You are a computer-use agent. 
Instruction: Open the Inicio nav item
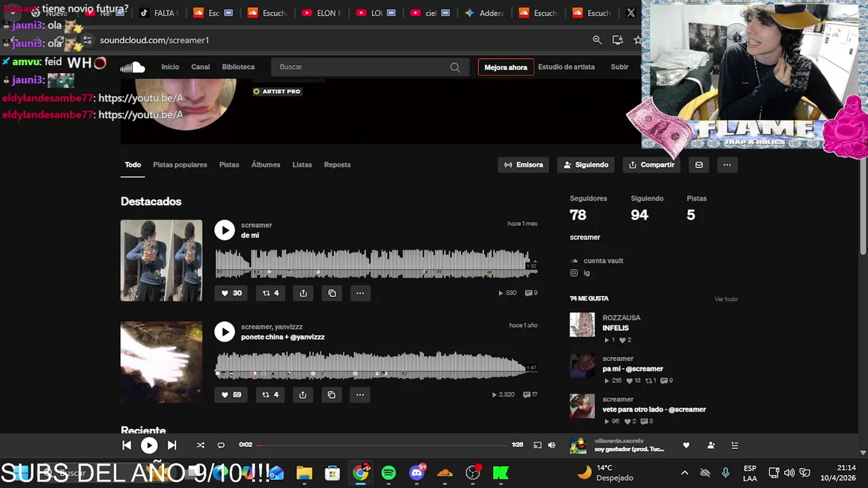pyautogui.click(x=170, y=67)
